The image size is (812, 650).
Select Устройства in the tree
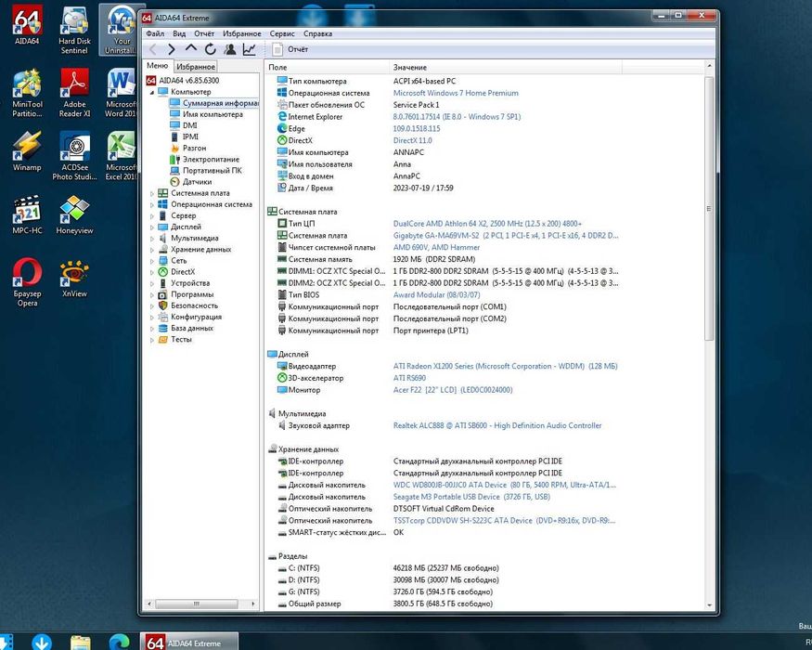[x=184, y=283]
